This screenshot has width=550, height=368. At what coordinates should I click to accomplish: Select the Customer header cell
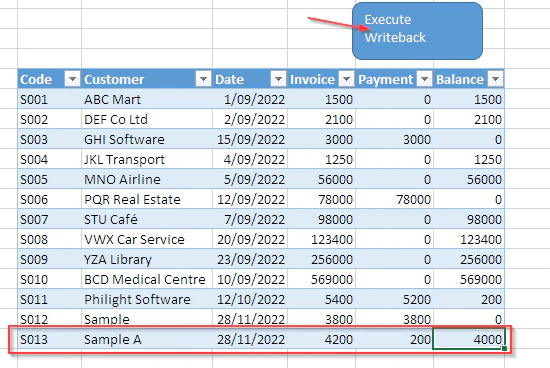click(147, 79)
